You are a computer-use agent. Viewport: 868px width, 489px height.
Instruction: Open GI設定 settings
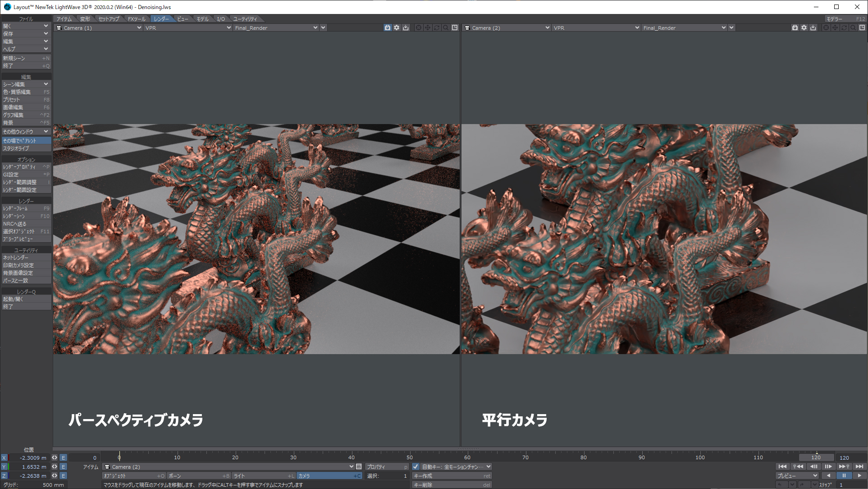coord(26,175)
